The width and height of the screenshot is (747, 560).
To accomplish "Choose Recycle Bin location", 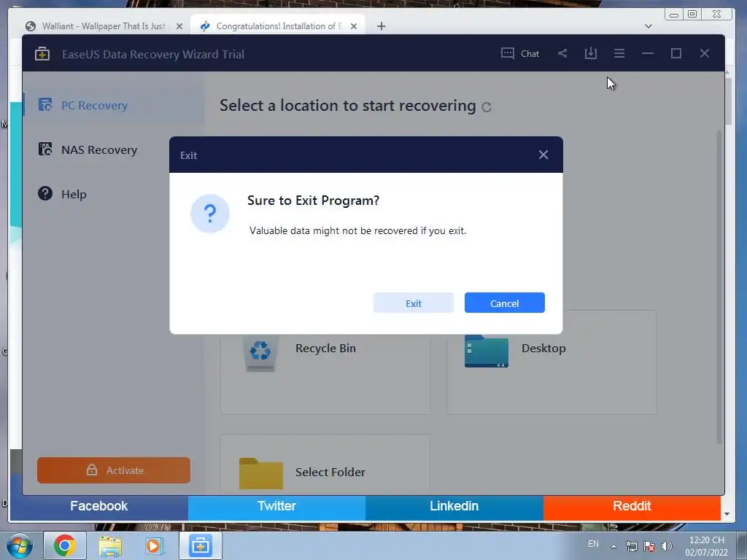I will click(x=325, y=362).
